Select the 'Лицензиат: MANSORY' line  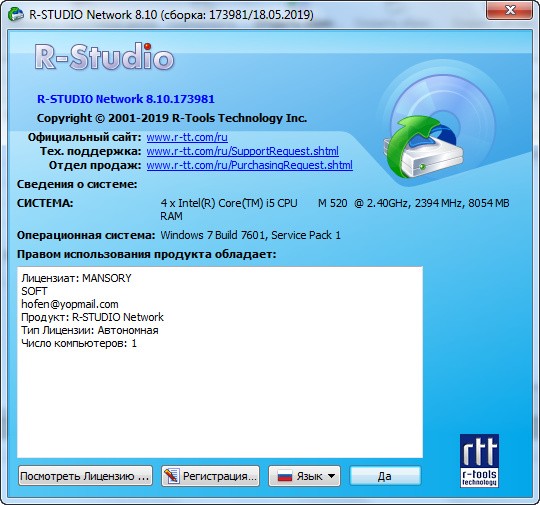click(x=76, y=278)
